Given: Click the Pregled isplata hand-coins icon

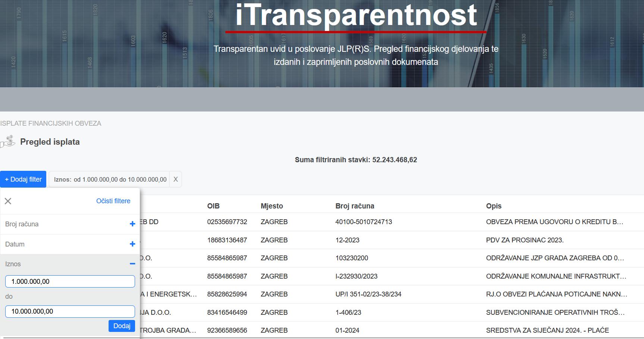Looking at the screenshot, I should tap(8, 142).
